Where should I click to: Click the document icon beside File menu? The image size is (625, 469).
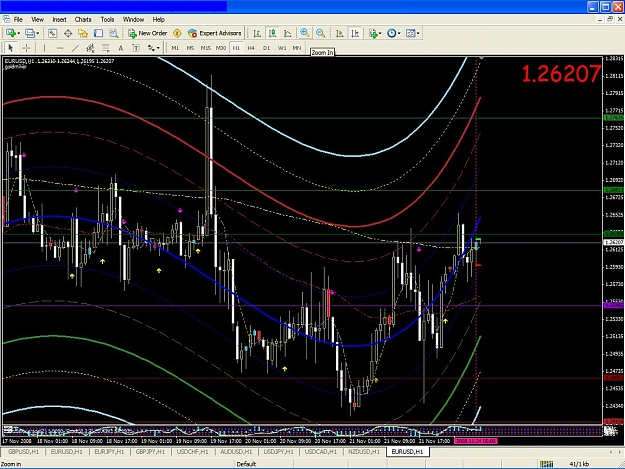click(6, 19)
